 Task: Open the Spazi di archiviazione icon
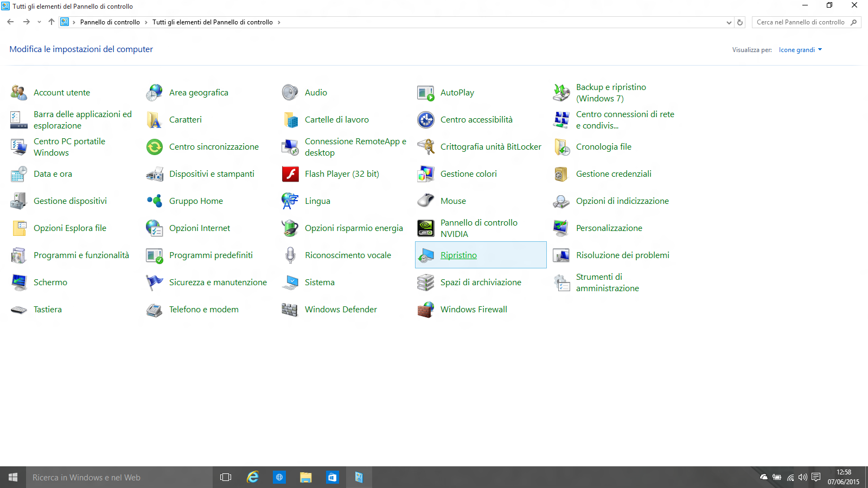coord(426,282)
